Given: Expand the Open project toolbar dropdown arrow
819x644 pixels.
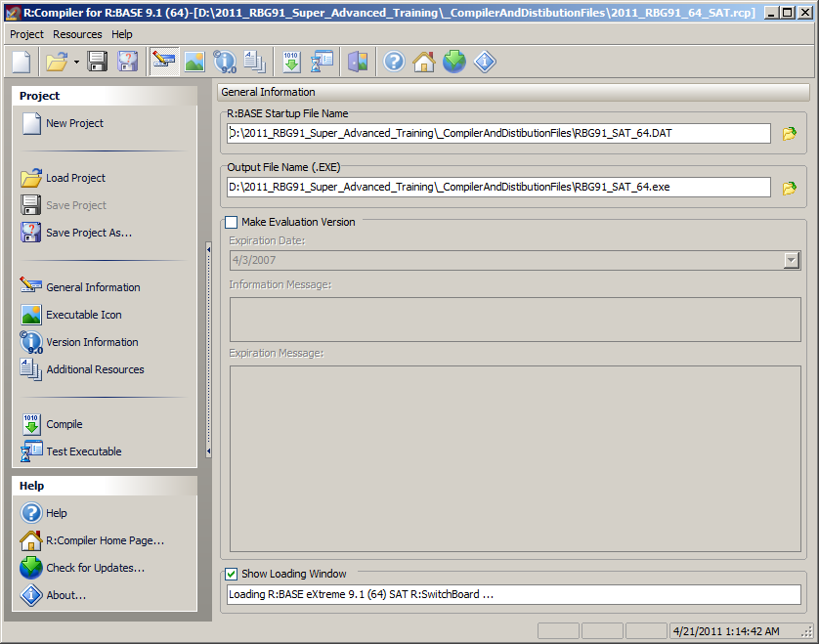Looking at the screenshot, I should pyautogui.click(x=76, y=63).
